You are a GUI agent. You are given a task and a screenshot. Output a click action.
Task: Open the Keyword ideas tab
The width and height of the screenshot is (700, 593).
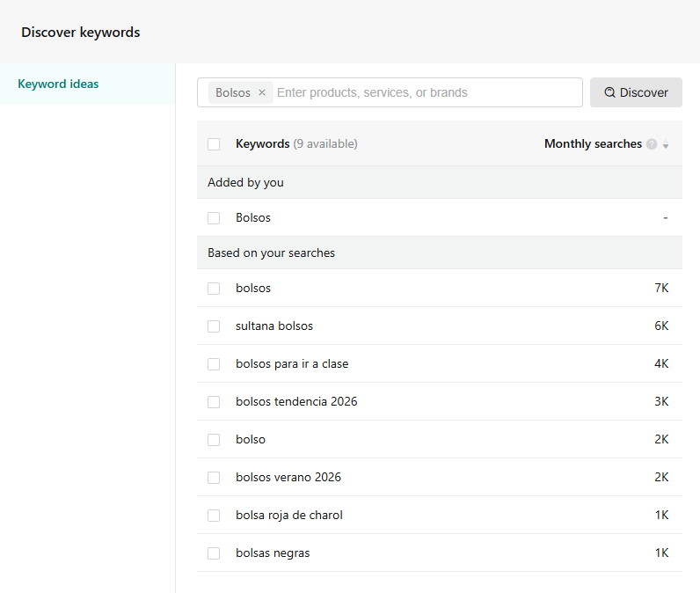(88, 84)
